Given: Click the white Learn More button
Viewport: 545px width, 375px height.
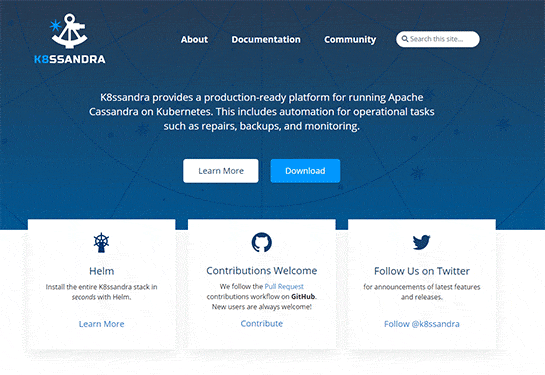Looking at the screenshot, I should [x=221, y=171].
